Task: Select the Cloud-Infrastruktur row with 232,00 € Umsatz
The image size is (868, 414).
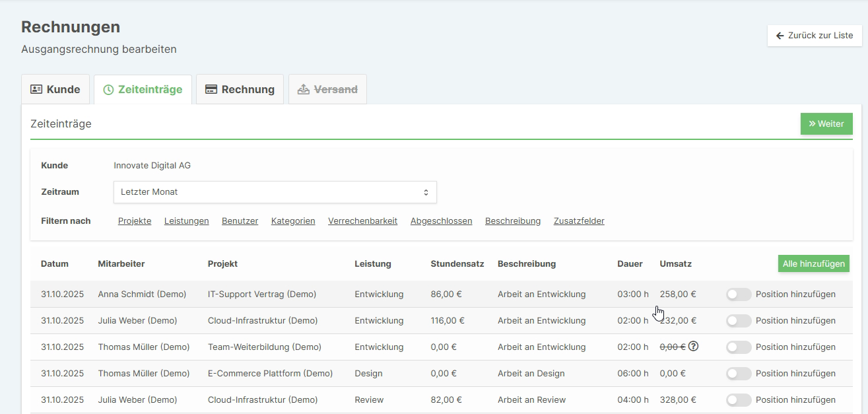Action: click(262, 321)
